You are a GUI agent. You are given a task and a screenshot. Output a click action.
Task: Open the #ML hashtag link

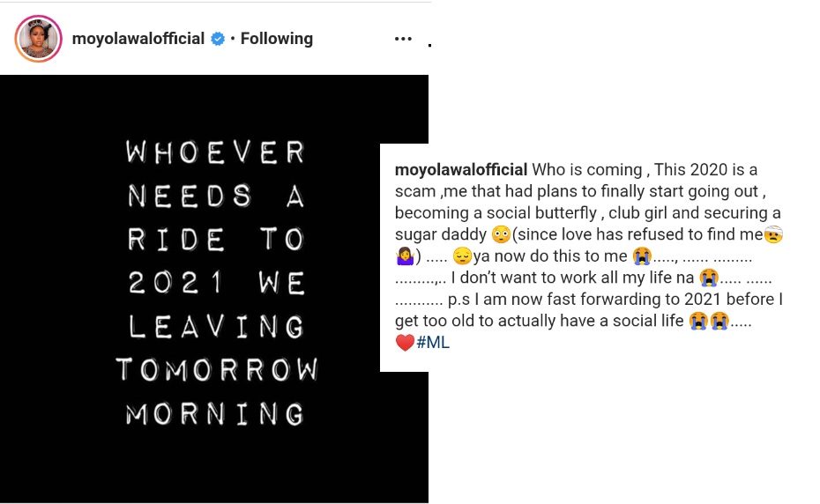tap(433, 343)
